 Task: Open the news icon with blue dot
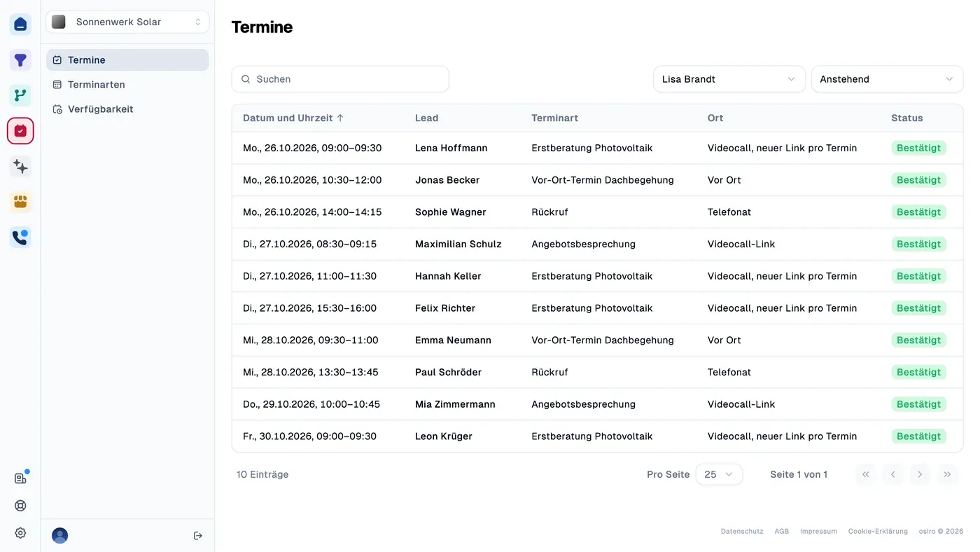[20, 478]
